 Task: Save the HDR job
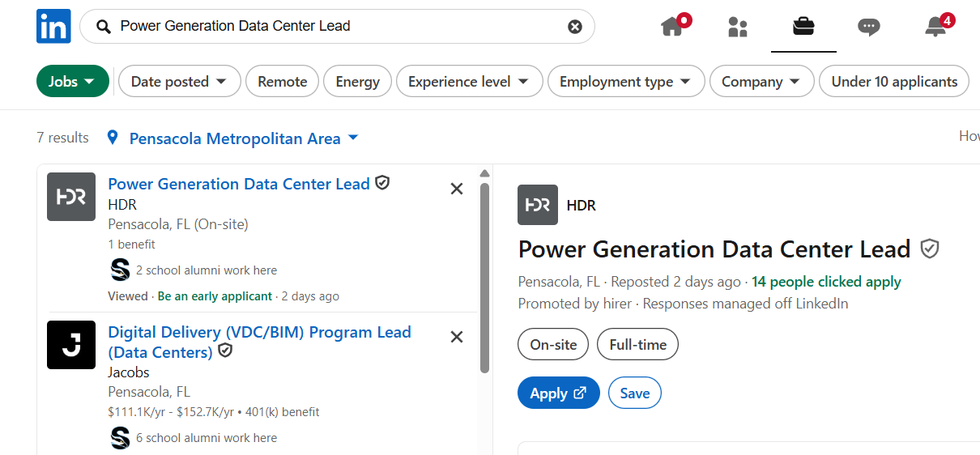point(635,393)
